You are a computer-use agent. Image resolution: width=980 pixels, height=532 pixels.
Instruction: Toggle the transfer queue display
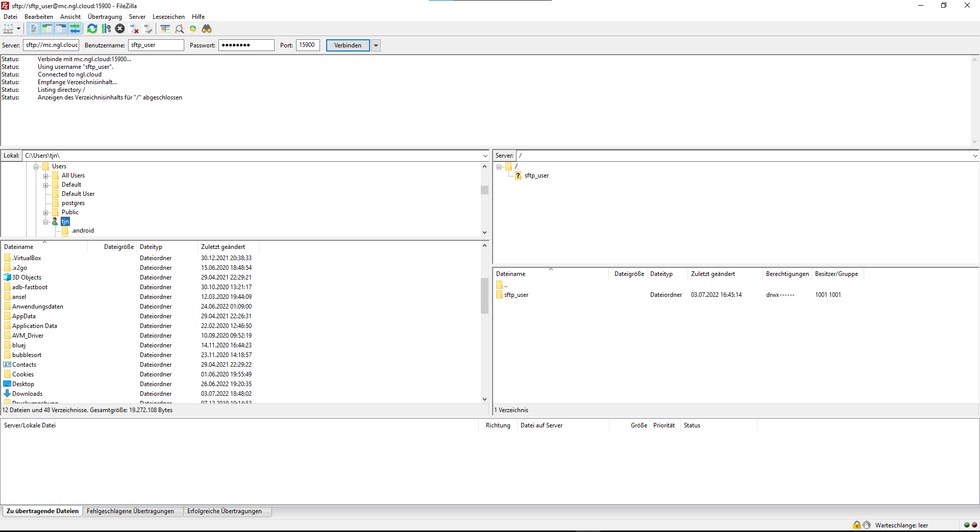75,29
